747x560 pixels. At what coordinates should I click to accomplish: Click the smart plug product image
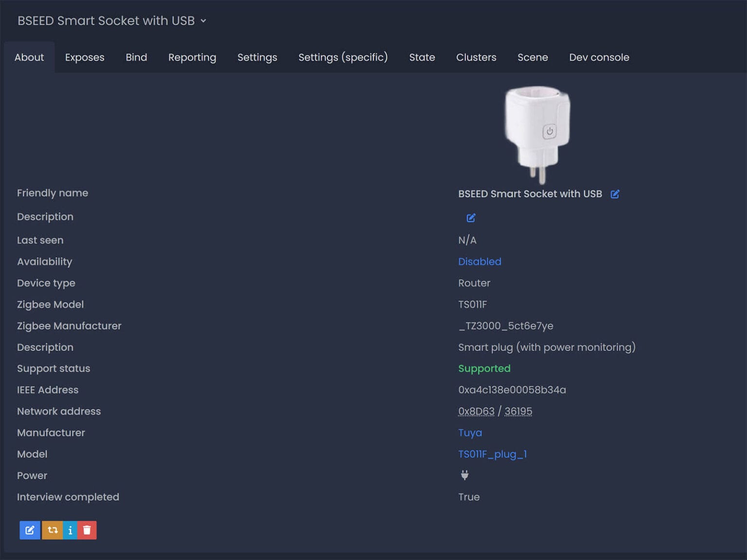[538, 131]
